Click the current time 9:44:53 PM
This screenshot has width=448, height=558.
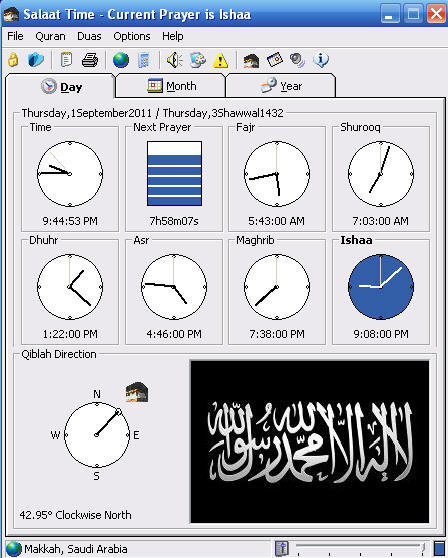[70, 221]
